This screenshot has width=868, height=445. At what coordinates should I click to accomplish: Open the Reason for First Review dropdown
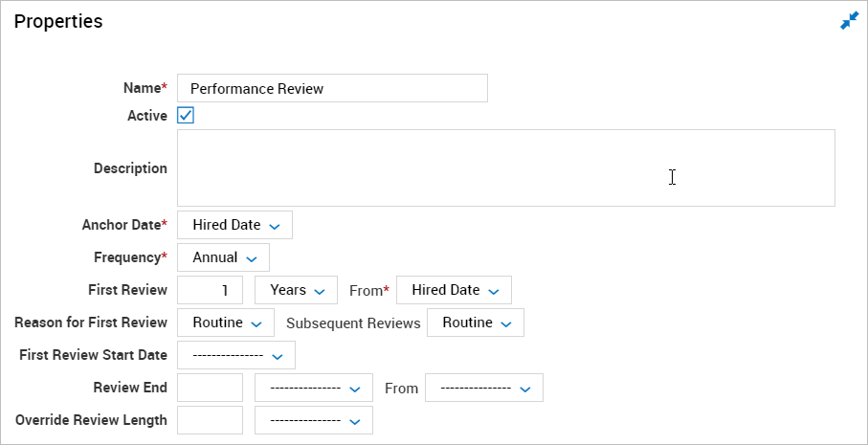pyautogui.click(x=226, y=323)
